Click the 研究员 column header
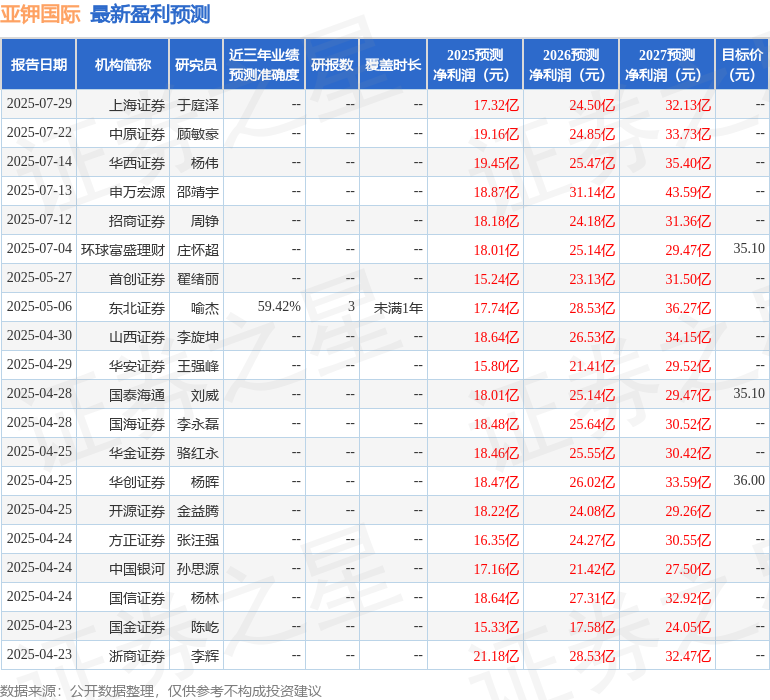Viewport: 770px width, 700px height. [196, 65]
